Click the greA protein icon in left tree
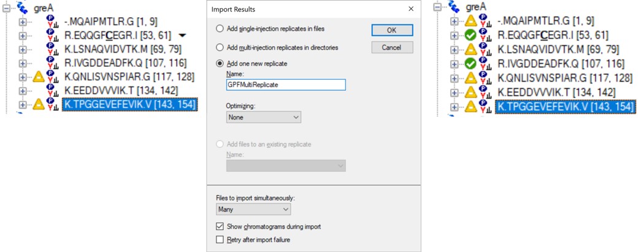Viewport: 644px width, 252px height. 21,7
